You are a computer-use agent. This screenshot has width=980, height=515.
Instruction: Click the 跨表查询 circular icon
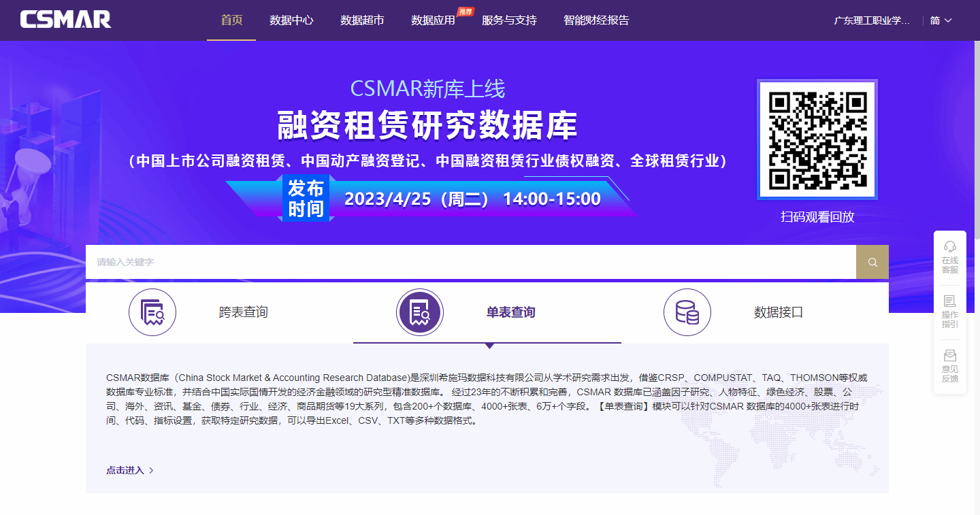click(152, 312)
